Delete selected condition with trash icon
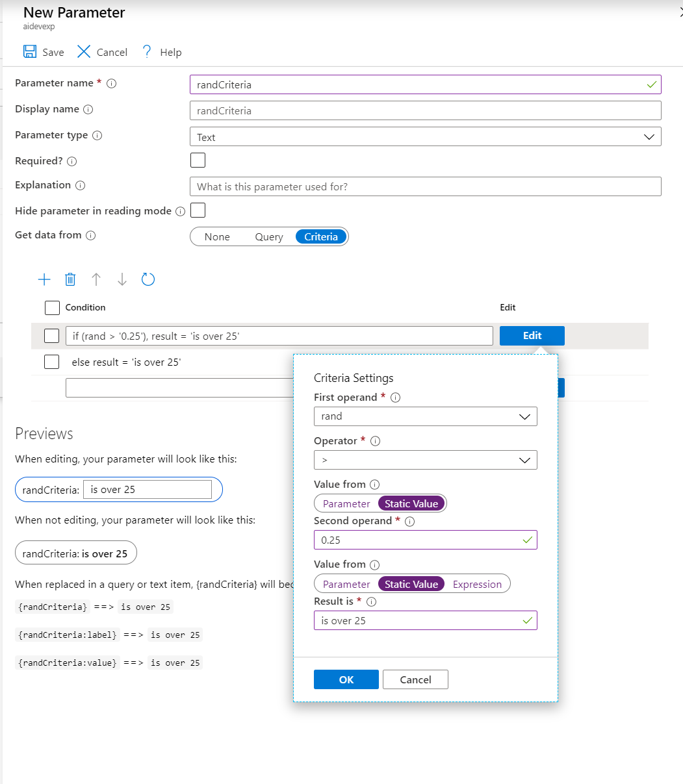This screenshot has height=784, width=683. point(70,279)
